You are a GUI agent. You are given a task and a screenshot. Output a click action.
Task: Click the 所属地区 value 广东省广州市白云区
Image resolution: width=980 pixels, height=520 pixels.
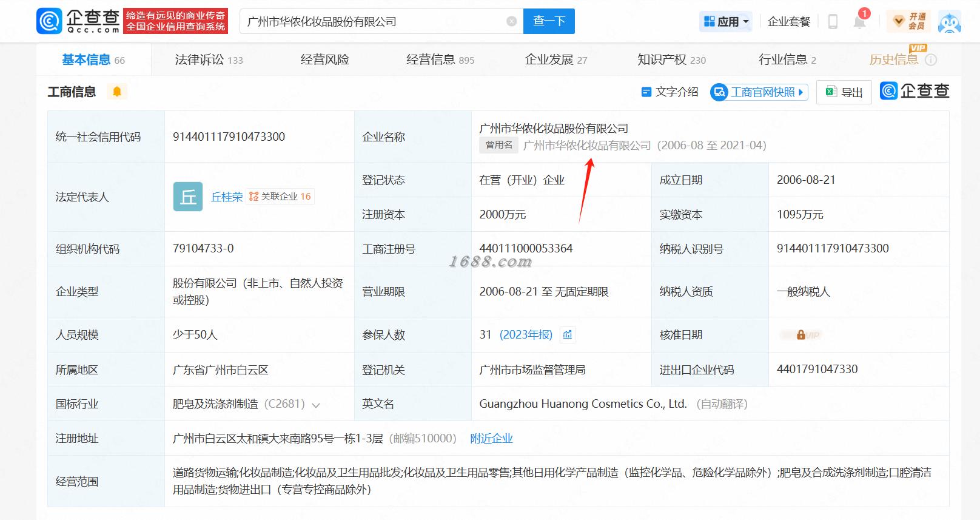(220, 370)
